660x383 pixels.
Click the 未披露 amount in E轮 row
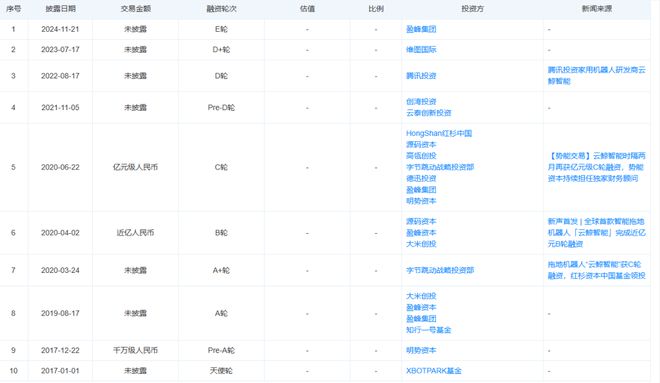pyautogui.click(x=135, y=29)
